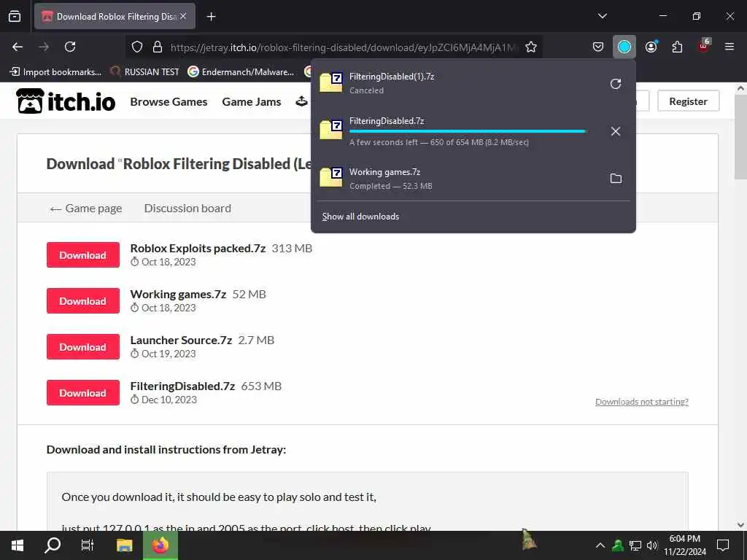This screenshot has width=747, height=560.
Task: Open the RUSSIAN TEST bookmark
Action: [144, 72]
